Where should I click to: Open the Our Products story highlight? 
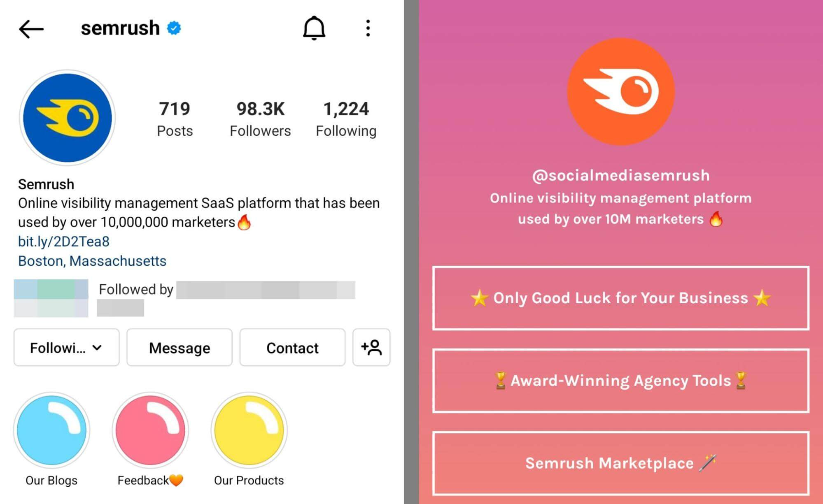point(249,430)
